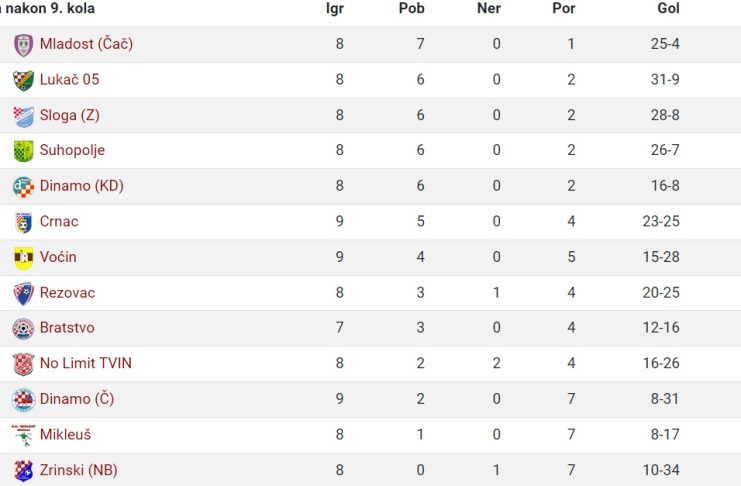
Task: Open the Zrinski (NB) team link
Action: [x=78, y=470]
